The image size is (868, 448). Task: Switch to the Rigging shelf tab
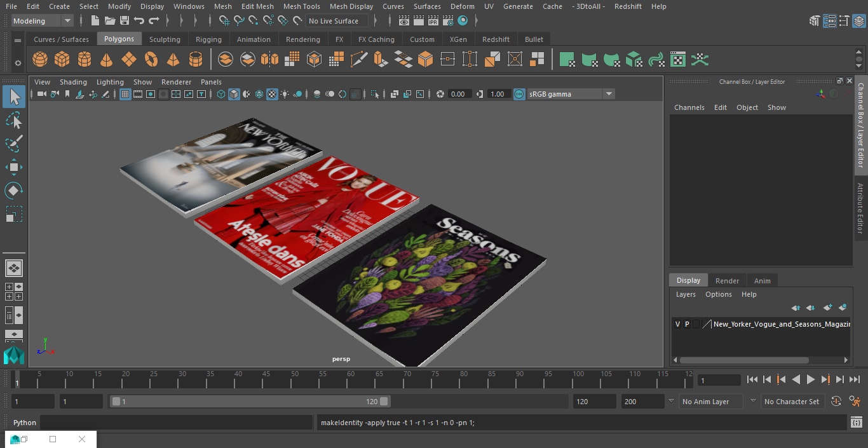(208, 39)
